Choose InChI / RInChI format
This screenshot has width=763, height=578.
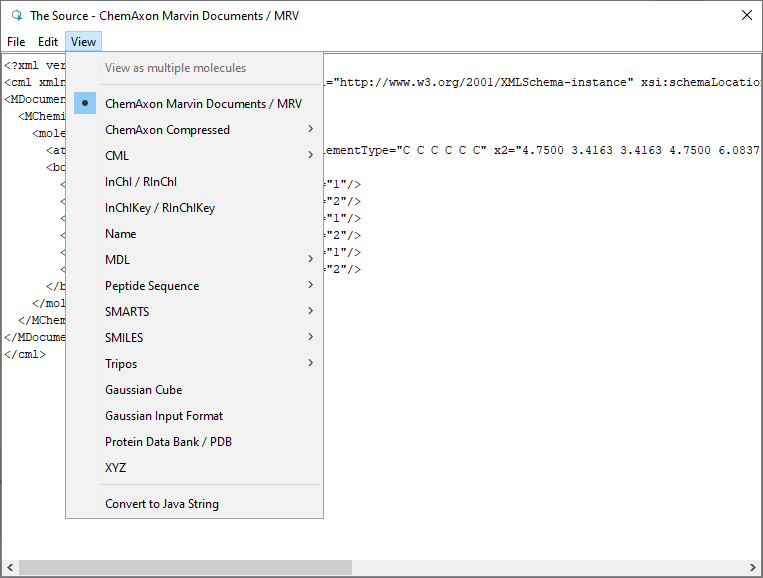coord(141,182)
